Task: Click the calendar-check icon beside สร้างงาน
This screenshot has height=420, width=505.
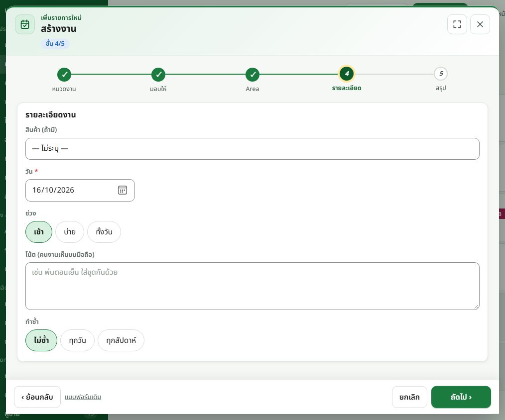Action: point(25,24)
